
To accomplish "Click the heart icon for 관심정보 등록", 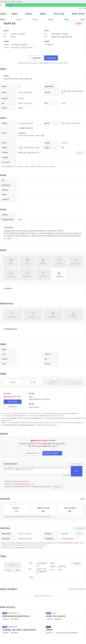I will 31,58.
